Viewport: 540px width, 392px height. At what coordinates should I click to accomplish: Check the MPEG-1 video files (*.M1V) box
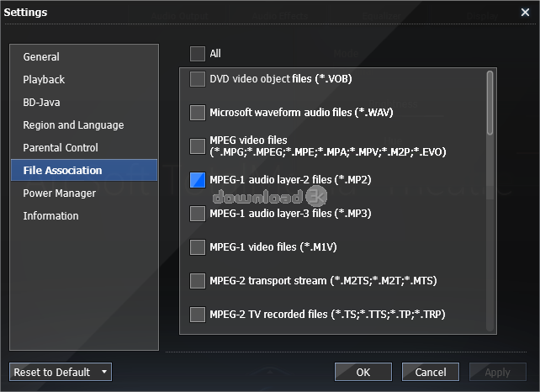[x=198, y=247]
